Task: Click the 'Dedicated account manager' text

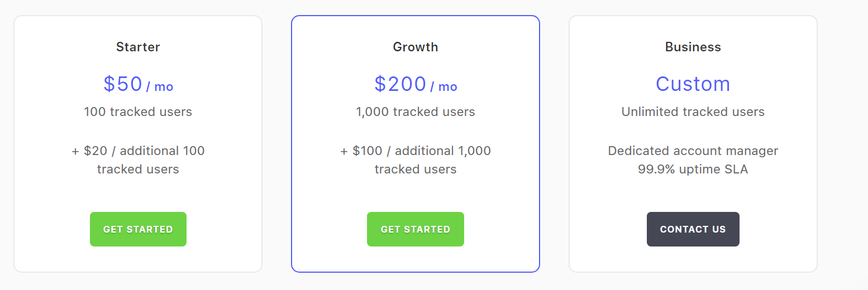Action: tap(693, 151)
